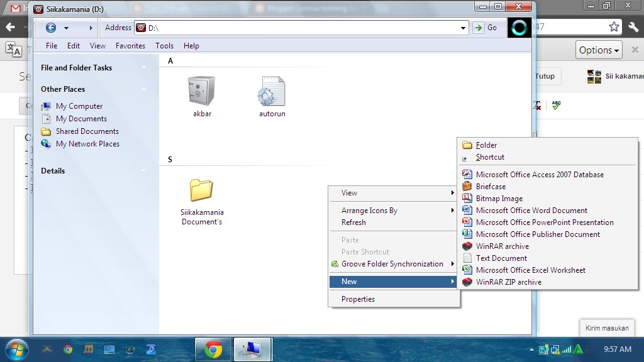Click the taskbar clock 9:57 AM

click(618, 349)
